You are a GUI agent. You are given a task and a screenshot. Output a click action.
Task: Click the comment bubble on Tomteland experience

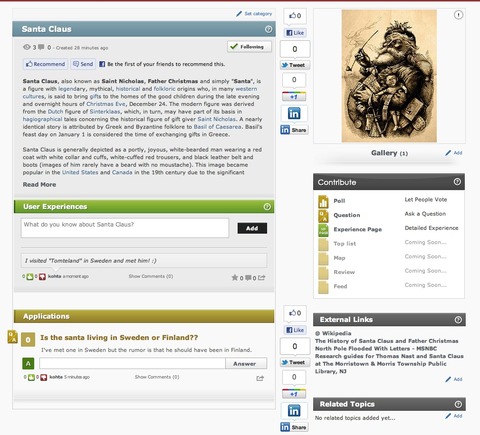248,277
